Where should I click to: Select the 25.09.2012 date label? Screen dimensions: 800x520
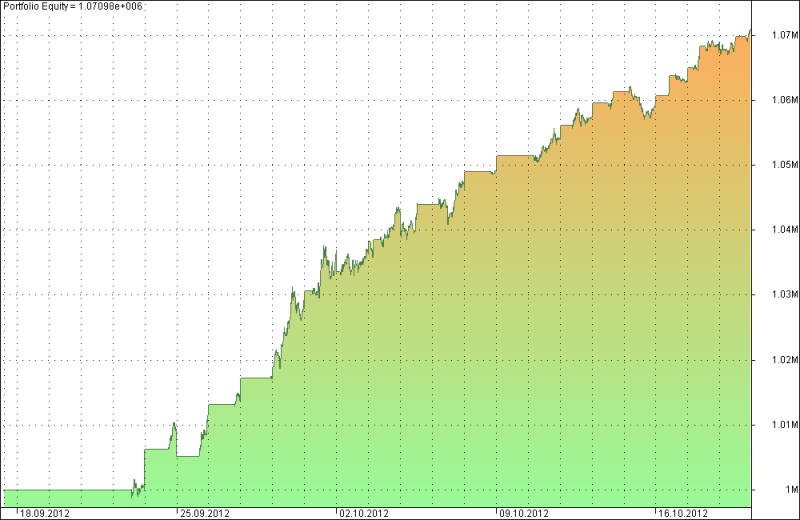(205, 513)
